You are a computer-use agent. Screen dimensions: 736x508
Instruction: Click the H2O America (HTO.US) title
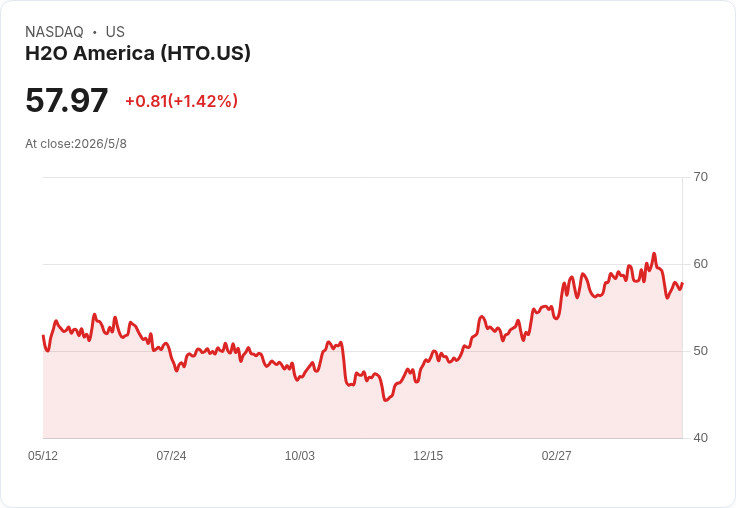click(x=138, y=53)
